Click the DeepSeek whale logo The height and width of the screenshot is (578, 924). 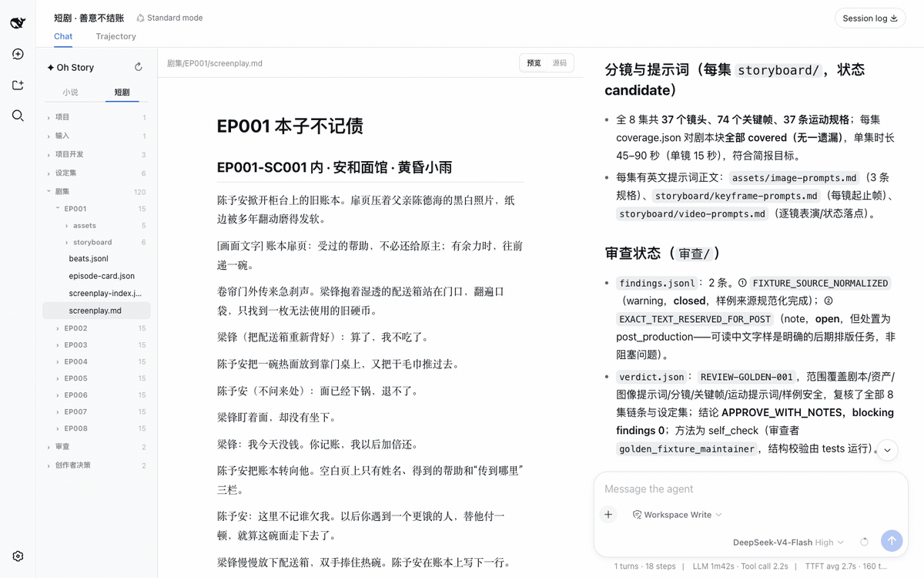18,23
